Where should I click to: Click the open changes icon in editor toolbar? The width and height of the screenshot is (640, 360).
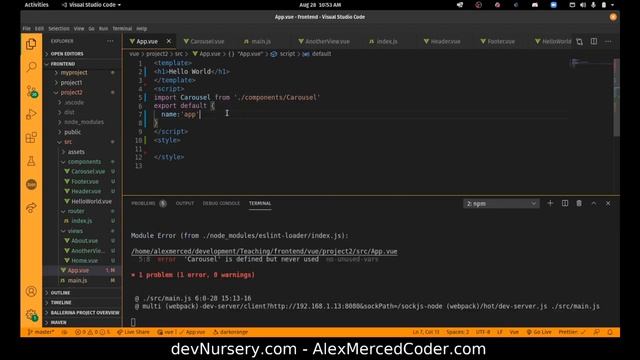click(x=579, y=41)
